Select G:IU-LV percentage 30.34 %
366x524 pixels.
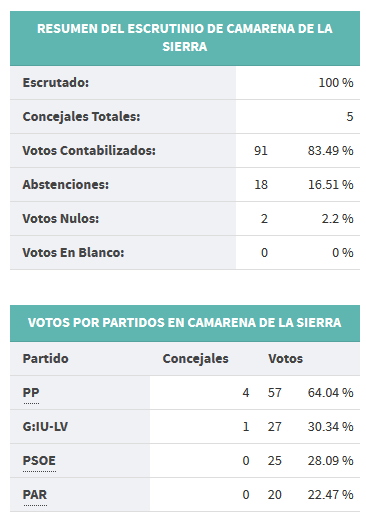(331, 427)
